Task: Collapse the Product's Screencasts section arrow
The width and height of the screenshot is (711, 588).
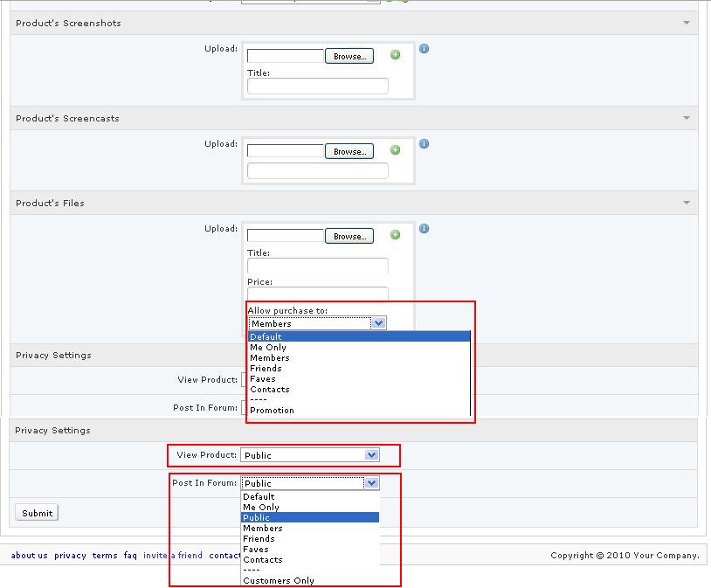Action: click(687, 118)
